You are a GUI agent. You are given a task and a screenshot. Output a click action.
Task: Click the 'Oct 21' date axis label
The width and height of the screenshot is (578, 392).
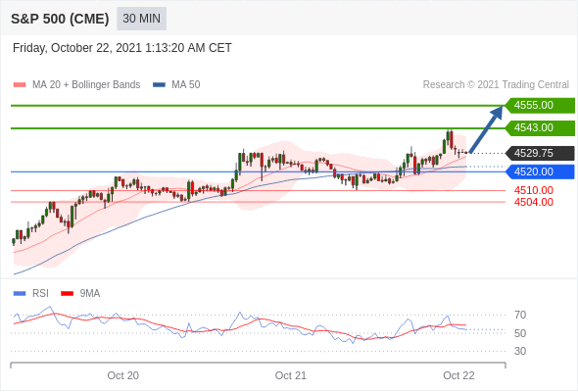291,375
